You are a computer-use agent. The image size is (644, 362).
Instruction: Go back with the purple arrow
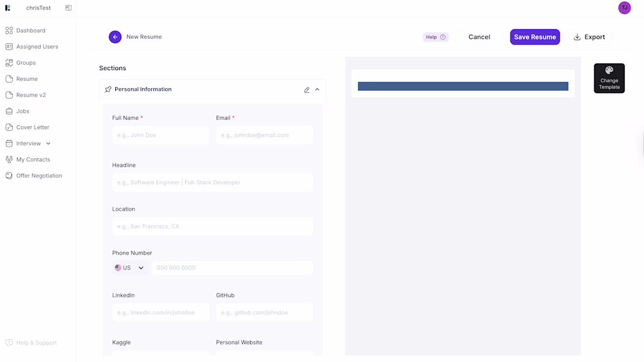point(115,37)
